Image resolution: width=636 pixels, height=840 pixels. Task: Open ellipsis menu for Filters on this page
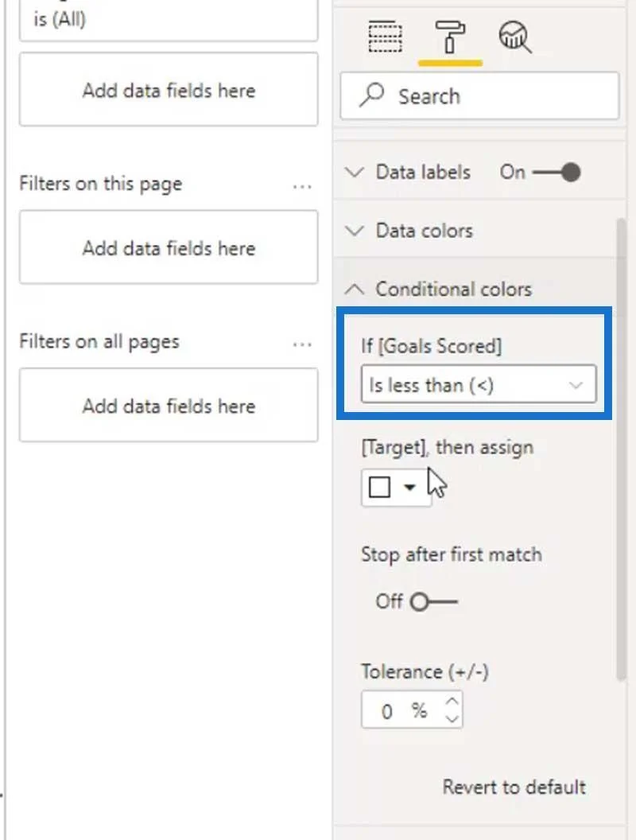[x=302, y=186]
